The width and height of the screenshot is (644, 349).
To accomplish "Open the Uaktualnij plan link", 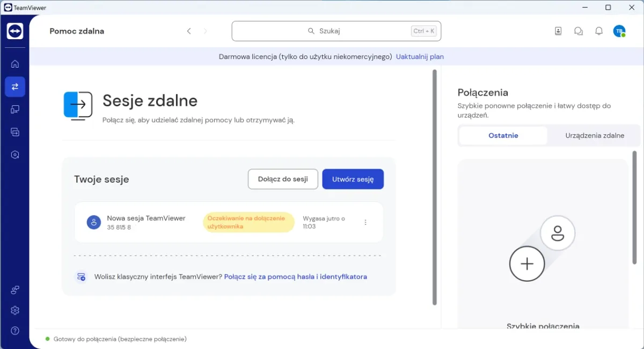I will point(420,56).
